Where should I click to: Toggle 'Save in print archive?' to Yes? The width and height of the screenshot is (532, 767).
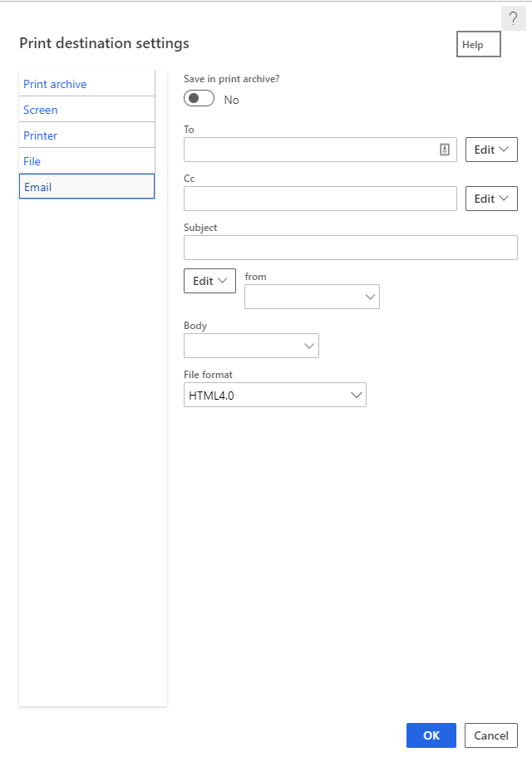(x=199, y=98)
